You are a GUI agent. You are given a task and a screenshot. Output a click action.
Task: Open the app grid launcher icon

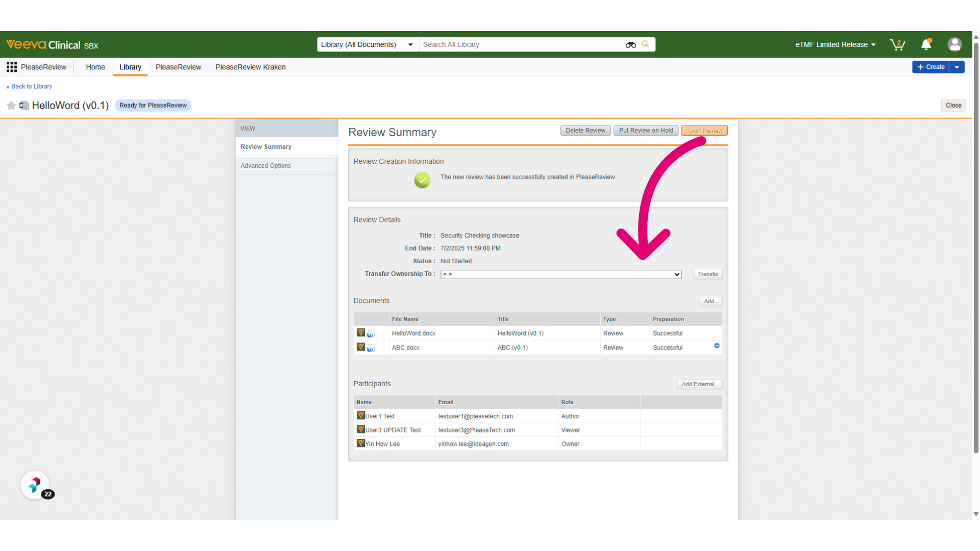(x=12, y=67)
